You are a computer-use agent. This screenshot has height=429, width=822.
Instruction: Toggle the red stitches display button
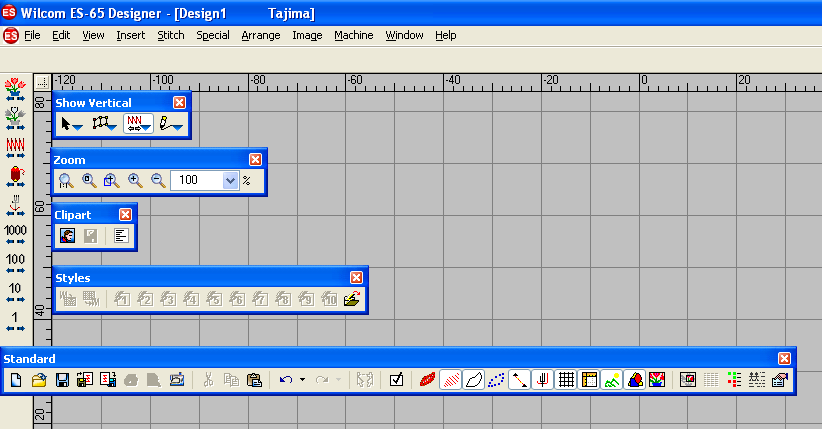click(x=450, y=380)
